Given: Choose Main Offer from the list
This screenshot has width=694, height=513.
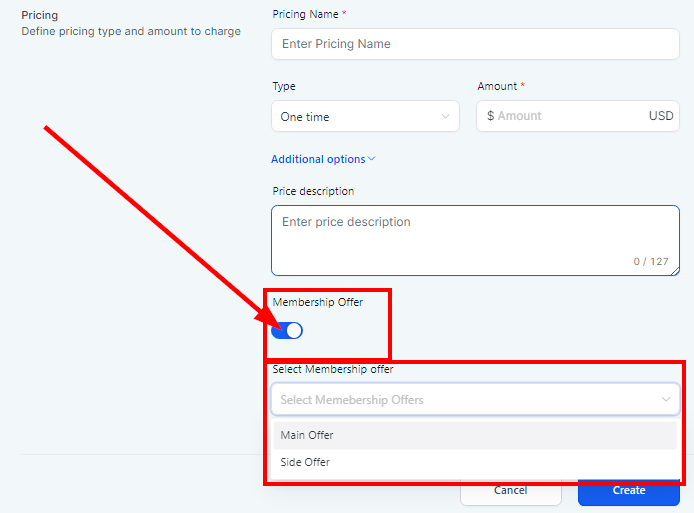Looking at the screenshot, I should [307, 435].
